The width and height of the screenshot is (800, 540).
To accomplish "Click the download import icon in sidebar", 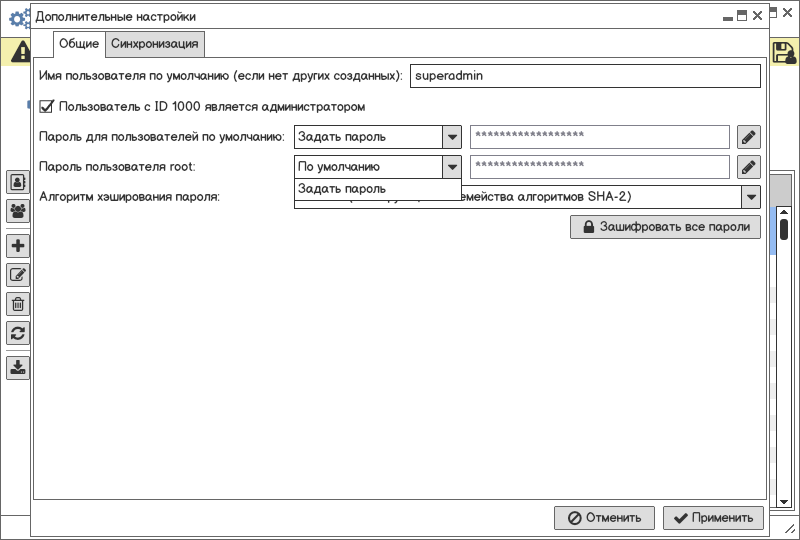I will pyautogui.click(x=18, y=368).
